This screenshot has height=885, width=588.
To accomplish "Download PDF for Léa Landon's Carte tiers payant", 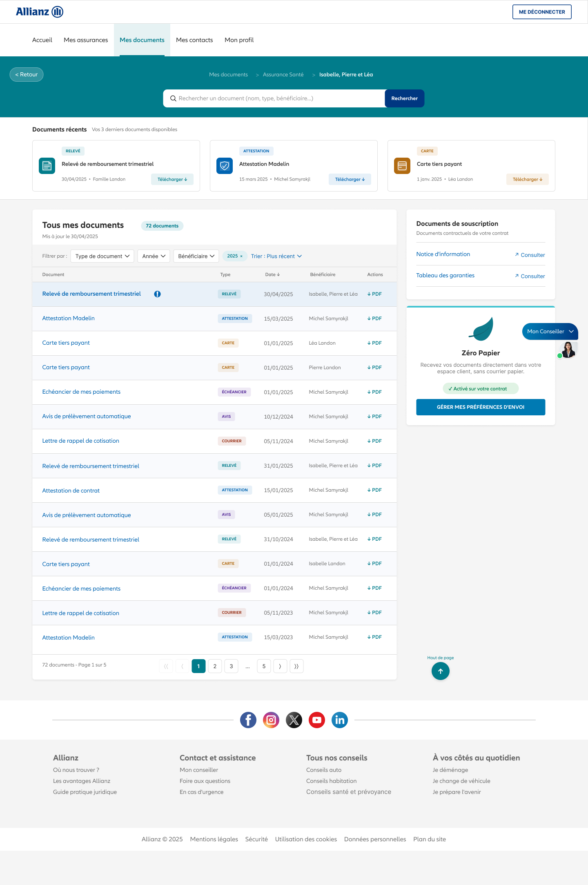I will pos(374,343).
